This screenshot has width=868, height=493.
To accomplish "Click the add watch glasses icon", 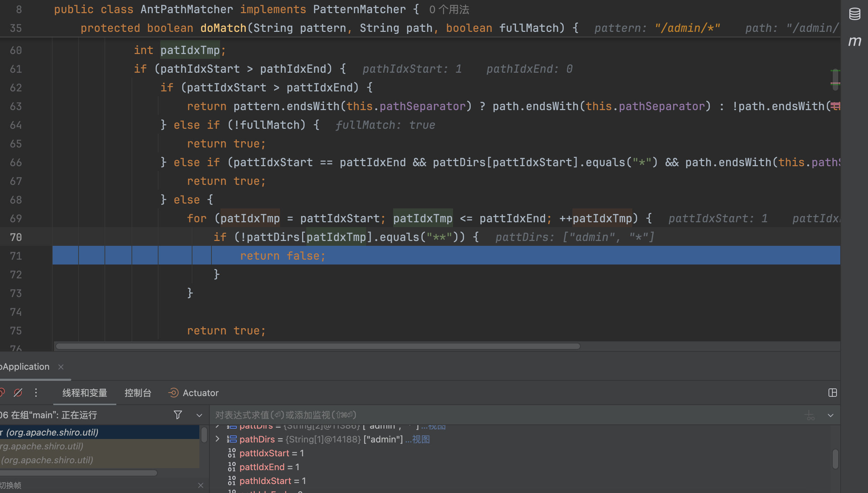I will [810, 415].
